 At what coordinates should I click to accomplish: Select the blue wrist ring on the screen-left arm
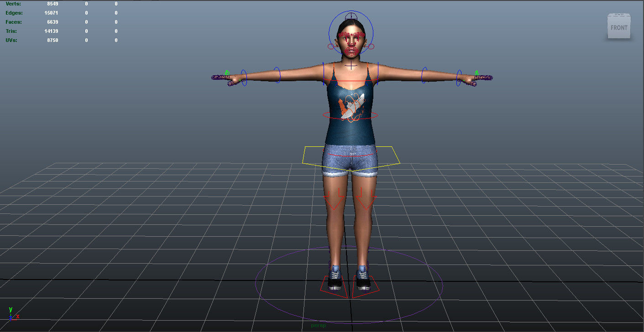coord(244,78)
